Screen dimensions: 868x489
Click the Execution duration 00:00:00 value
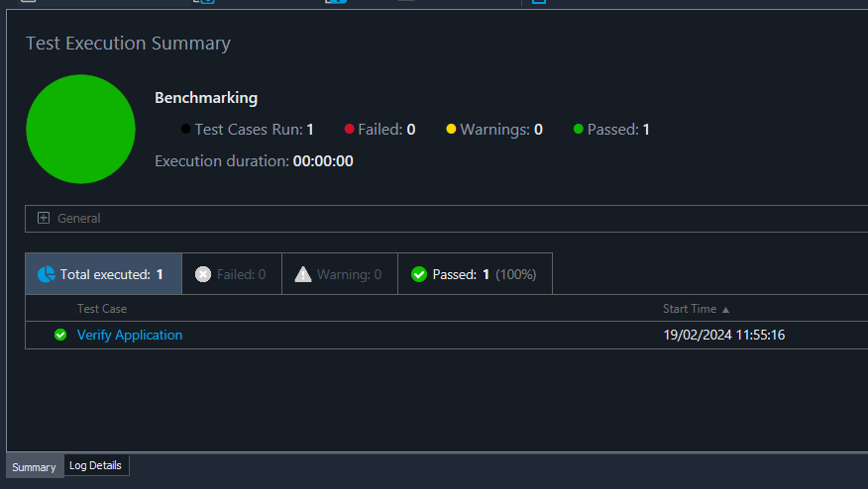pos(323,161)
